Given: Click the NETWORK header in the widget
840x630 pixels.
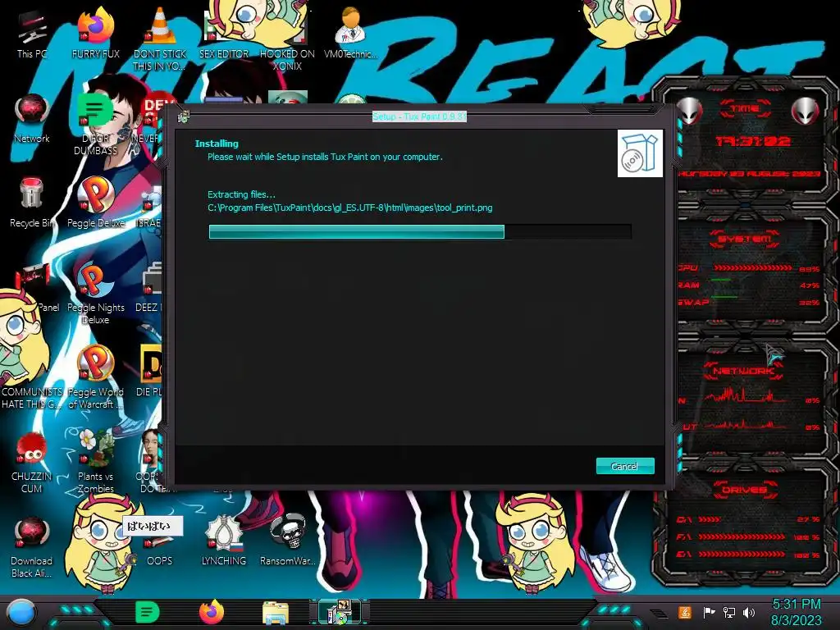Looking at the screenshot, I should 744,371.
